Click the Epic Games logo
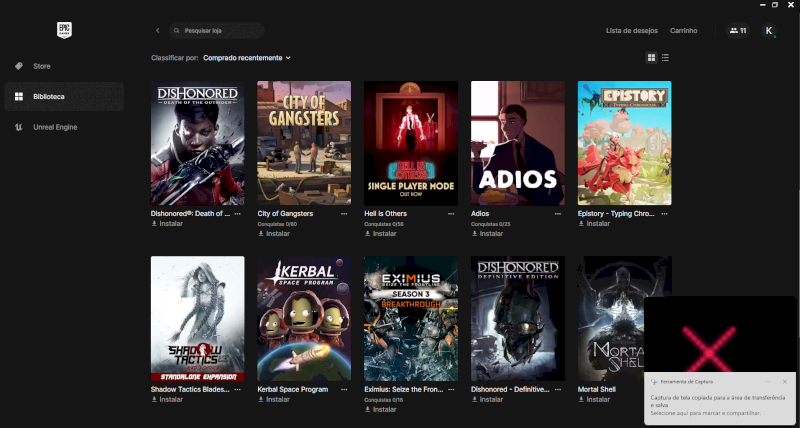 [64, 31]
